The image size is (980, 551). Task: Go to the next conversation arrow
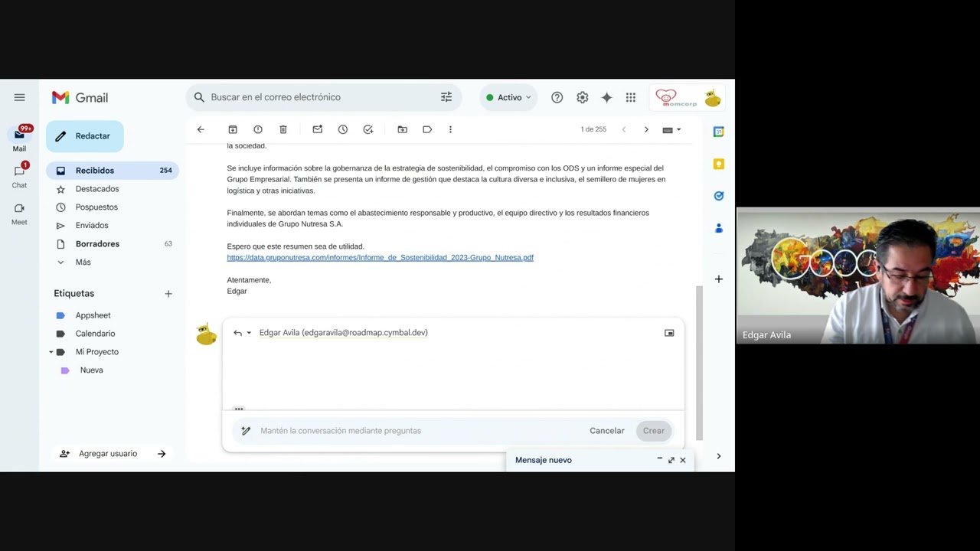click(646, 129)
